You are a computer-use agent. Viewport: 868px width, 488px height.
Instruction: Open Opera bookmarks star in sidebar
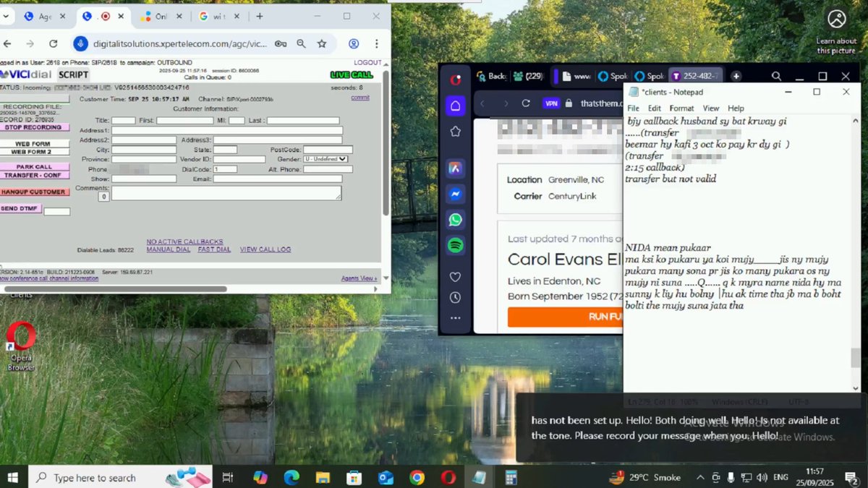tap(455, 132)
